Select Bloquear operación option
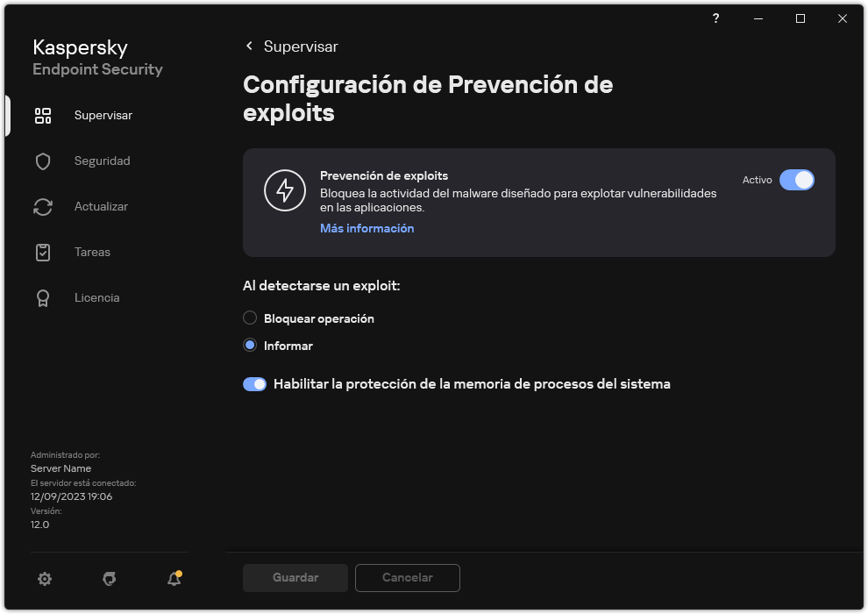 point(250,318)
